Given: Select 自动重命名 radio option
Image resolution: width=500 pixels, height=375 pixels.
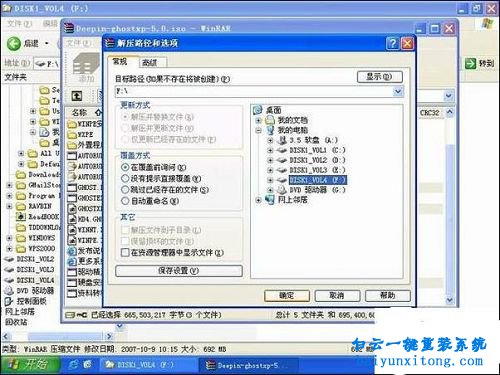Looking at the screenshot, I should pos(125,201).
